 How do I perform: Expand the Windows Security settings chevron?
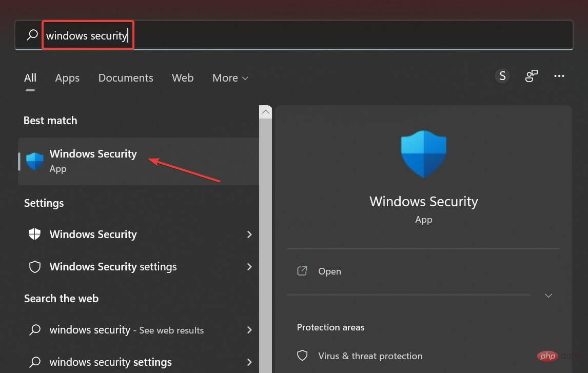[249, 267]
